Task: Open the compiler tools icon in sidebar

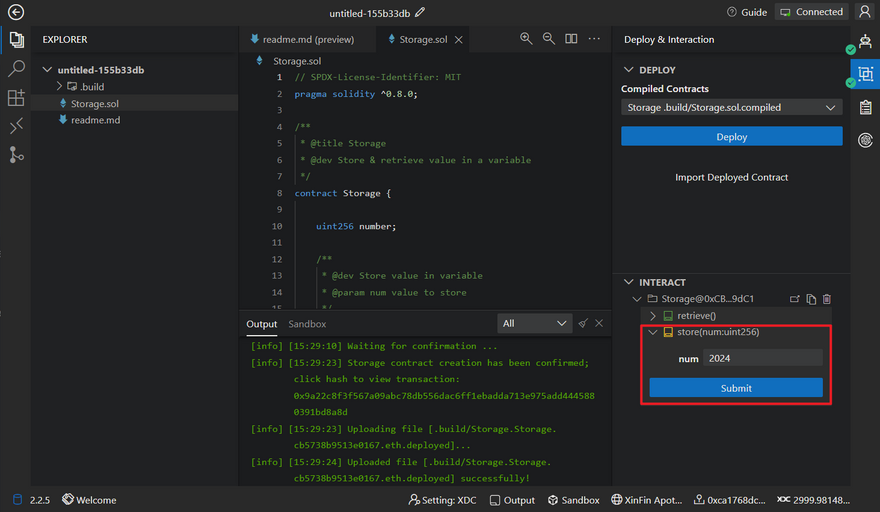Action: [x=16, y=126]
